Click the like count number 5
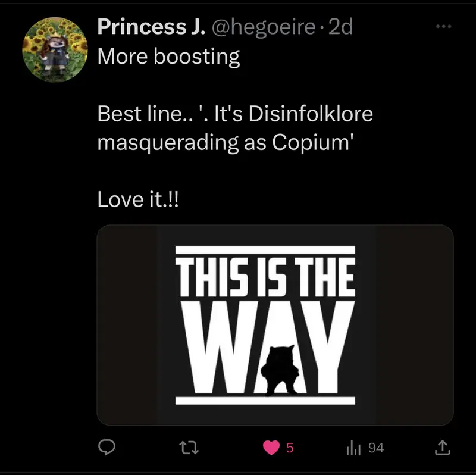 pos(290,448)
